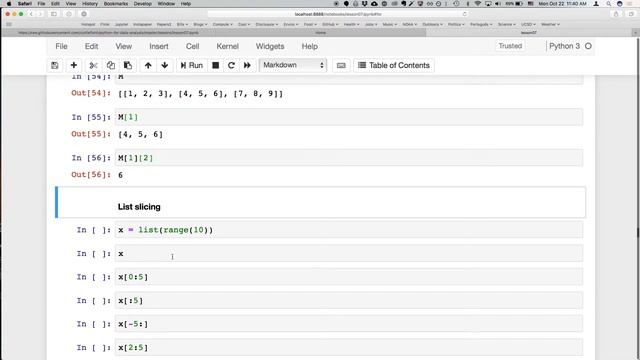
Task: Select the Out[55] output [4, 5, 6]
Action: [140, 134]
